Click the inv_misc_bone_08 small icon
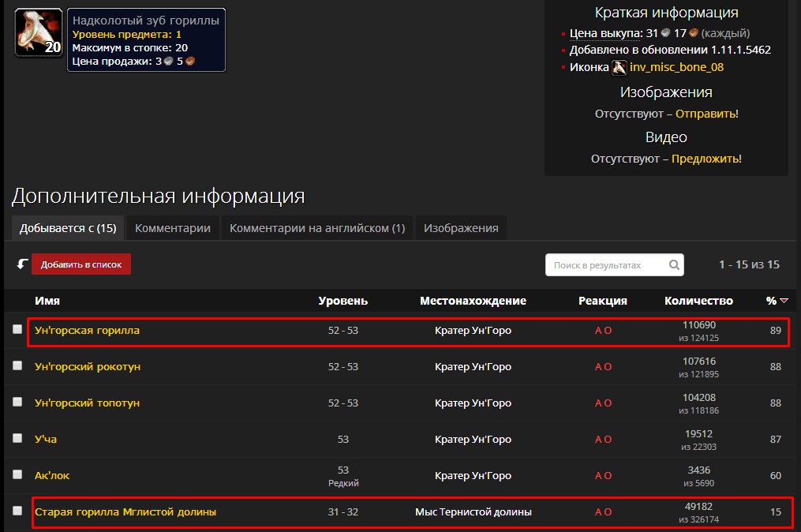 coord(619,68)
